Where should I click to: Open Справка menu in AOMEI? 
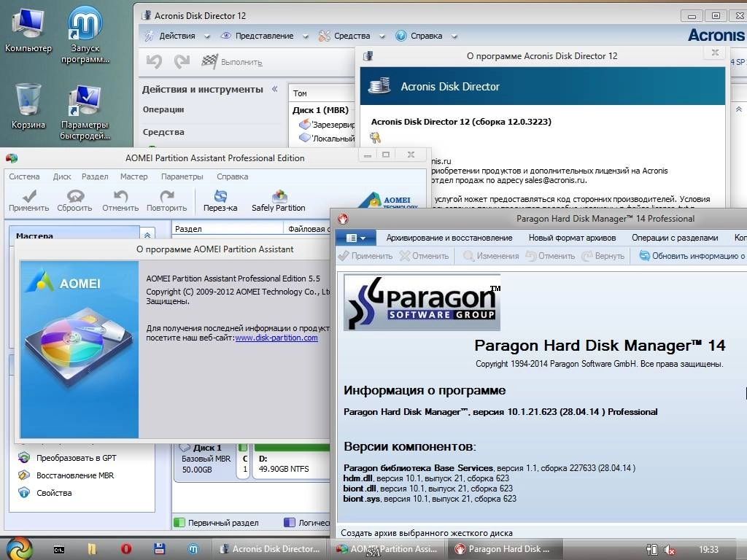pos(233,176)
